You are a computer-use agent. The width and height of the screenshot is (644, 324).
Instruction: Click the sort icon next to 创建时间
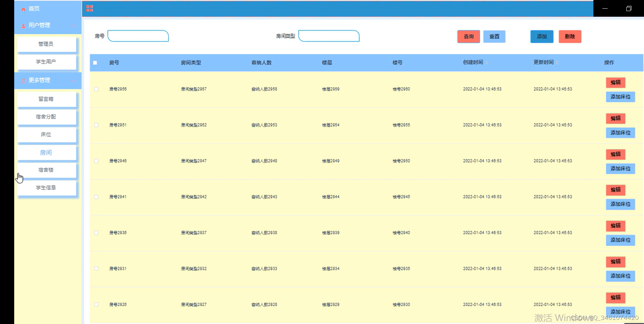coord(487,62)
